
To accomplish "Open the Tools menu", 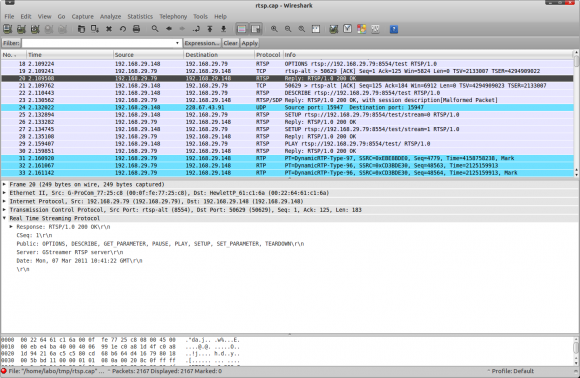I will click(x=200, y=17).
